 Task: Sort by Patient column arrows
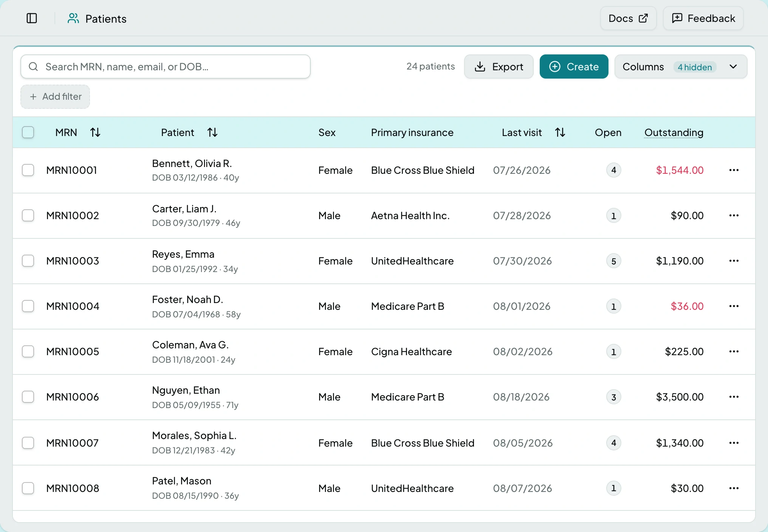(x=212, y=132)
